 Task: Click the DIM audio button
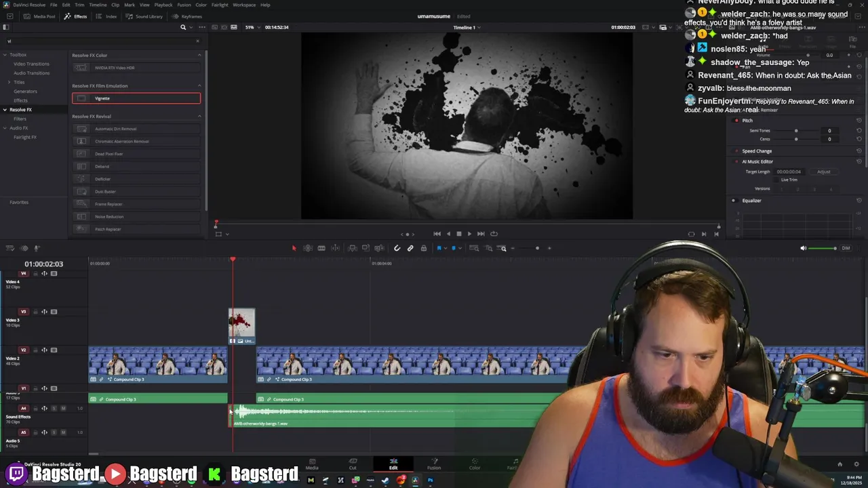846,248
